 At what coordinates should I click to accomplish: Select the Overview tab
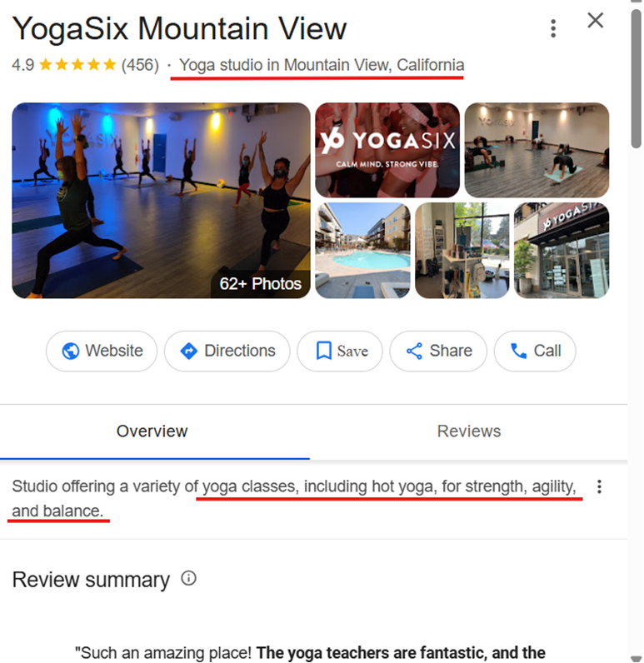tap(152, 431)
